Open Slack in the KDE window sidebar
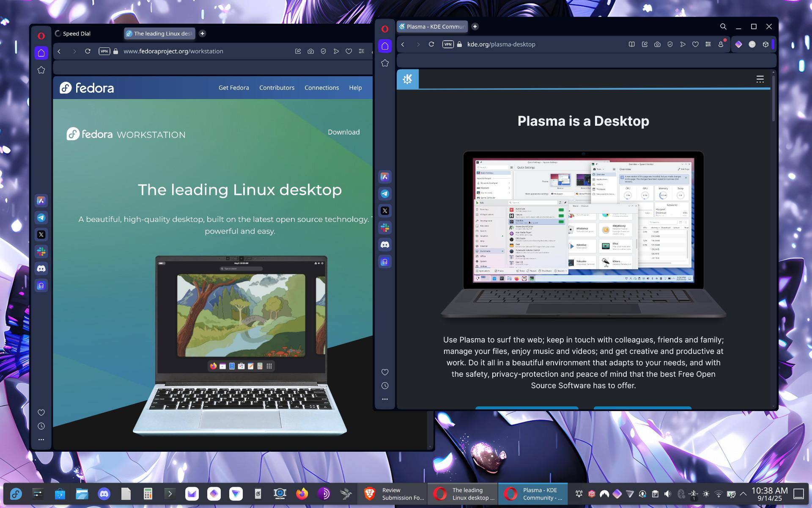The width and height of the screenshot is (812, 508). click(x=385, y=228)
